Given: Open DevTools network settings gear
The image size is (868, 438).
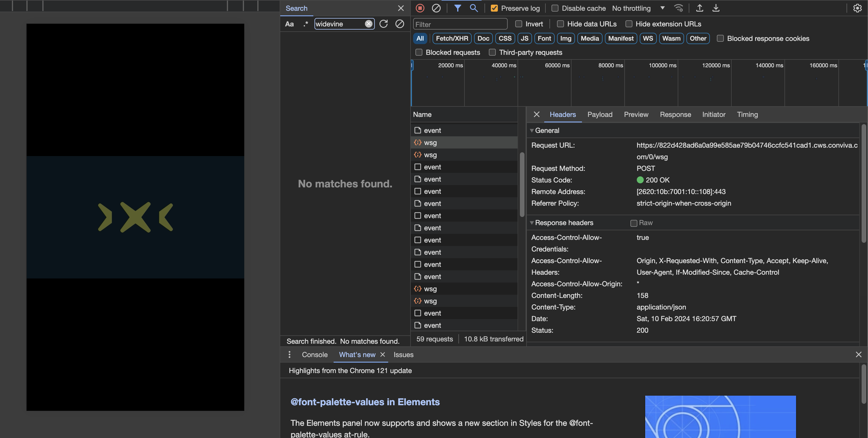Looking at the screenshot, I should coord(857,8).
